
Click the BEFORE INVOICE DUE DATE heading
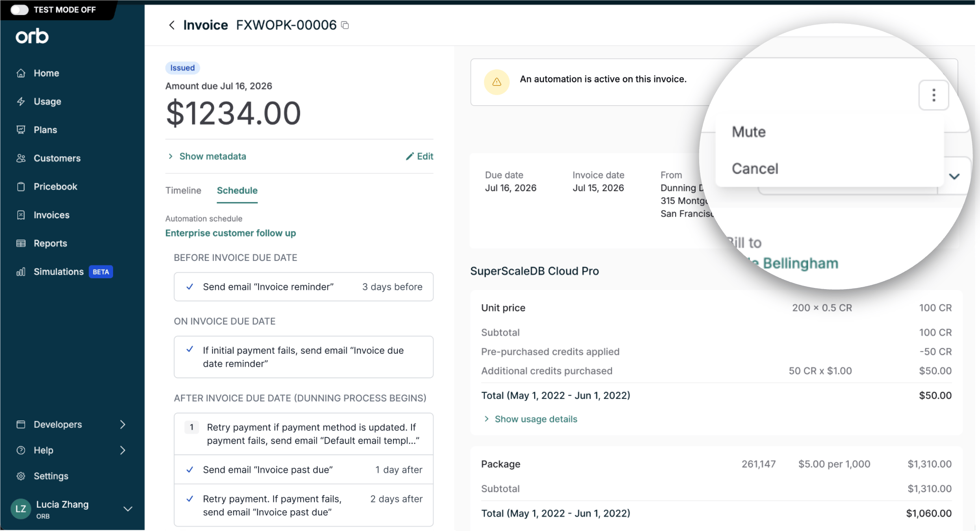tap(236, 258)
